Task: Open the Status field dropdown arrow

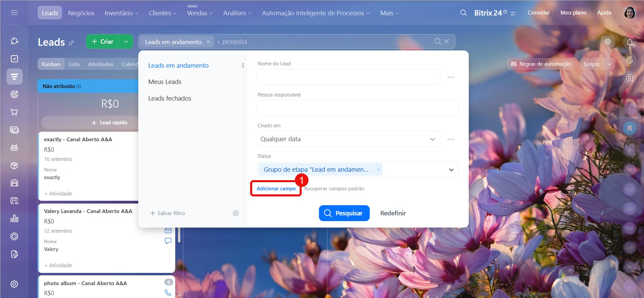Action: coord(451,170)
